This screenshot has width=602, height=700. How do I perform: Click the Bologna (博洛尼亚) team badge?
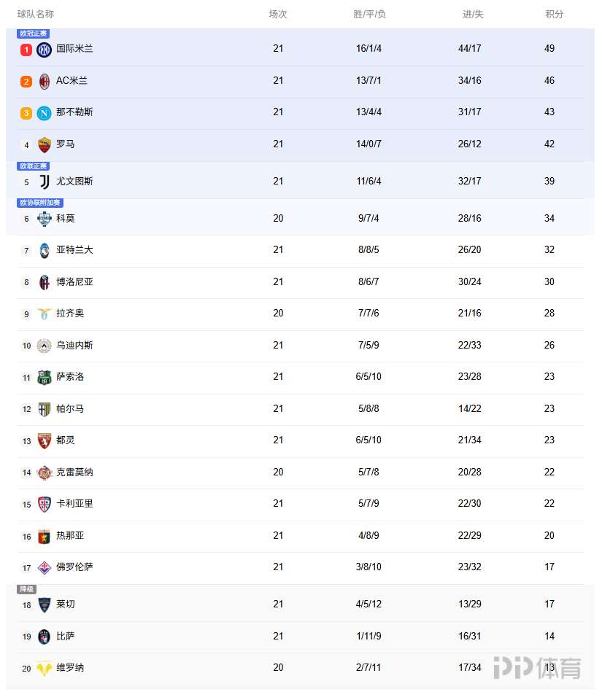click(45, 282)
